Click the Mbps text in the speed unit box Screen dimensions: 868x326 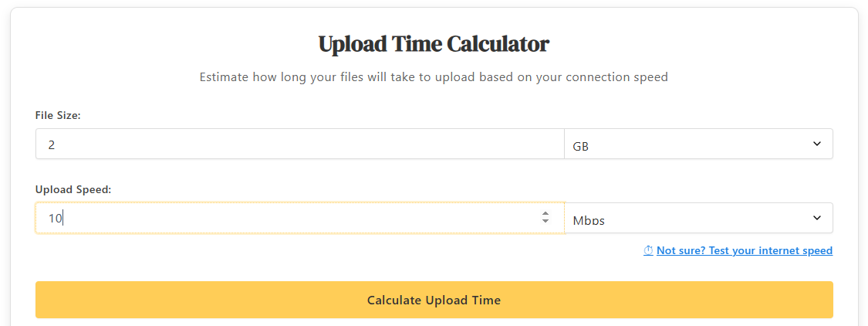[589, 221]
